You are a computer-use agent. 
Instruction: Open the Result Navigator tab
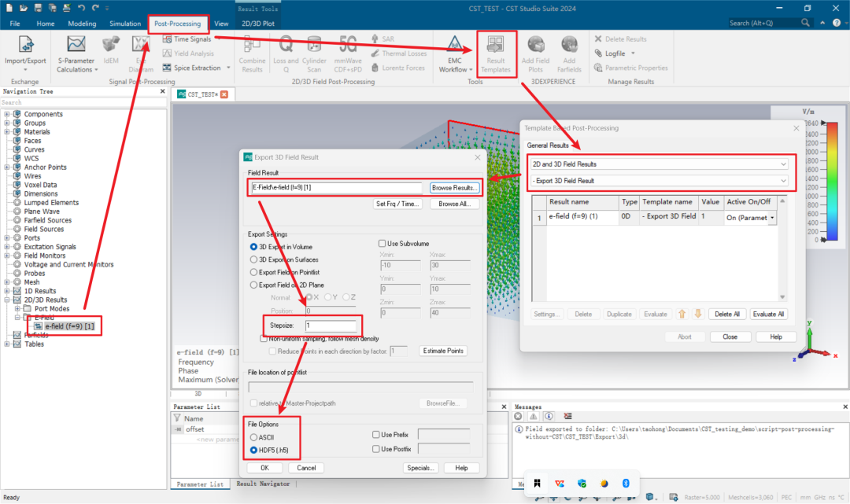coord(263,484)
